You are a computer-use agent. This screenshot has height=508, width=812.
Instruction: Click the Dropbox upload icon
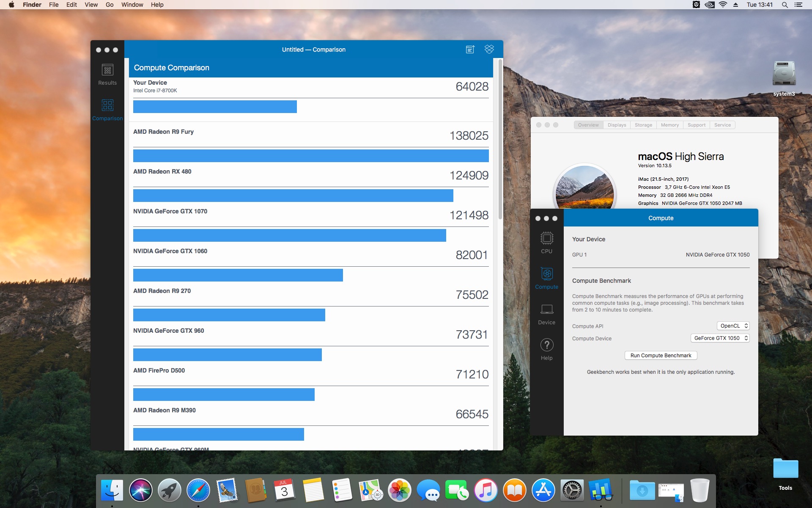click(489, 50)
